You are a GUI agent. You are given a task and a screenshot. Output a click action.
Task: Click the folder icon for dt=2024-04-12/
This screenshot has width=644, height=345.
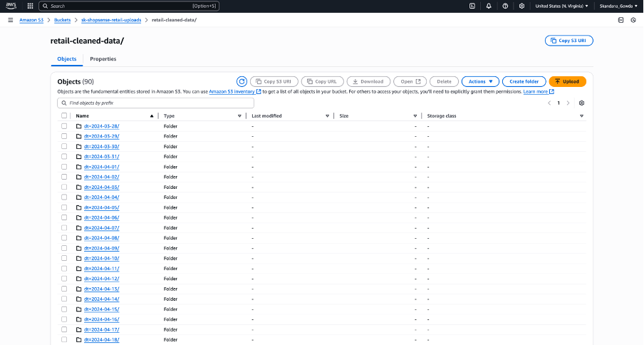click(x=79, y=279)
